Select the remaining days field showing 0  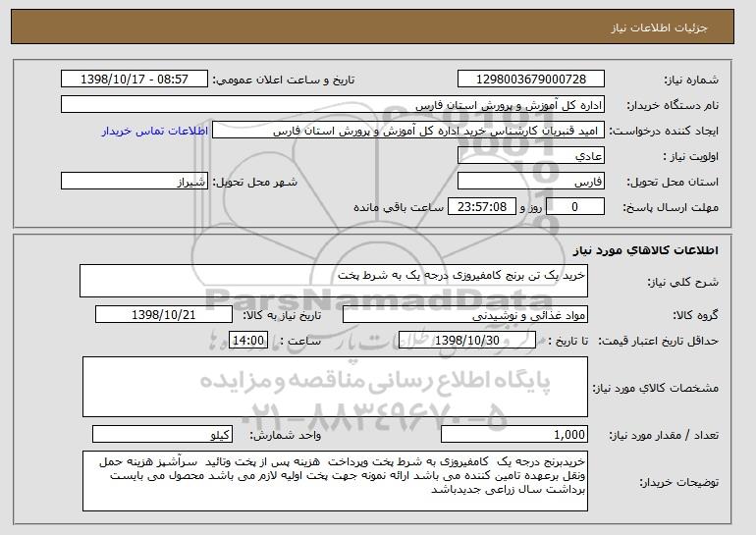click(574, 207)
